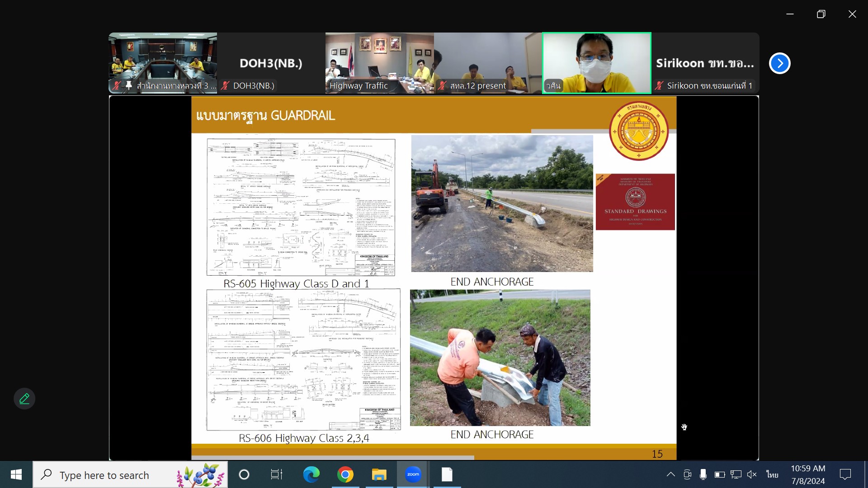The height and width of the screenshot is (488, 868).
Task: Click the green annotate pencil icon
Action: pyautogui.click(x=24, y=399)
